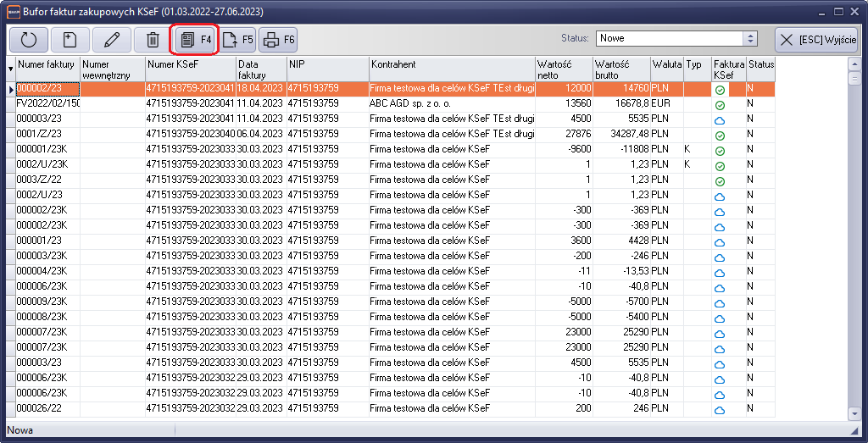
Task: Click the [ESC] Wyjście button
Action: point(818,39)
